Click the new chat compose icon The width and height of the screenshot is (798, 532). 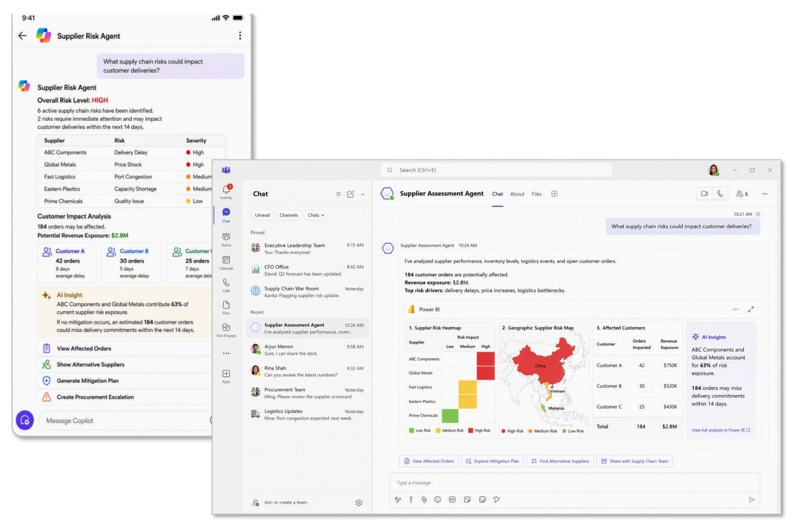point(351,194)
